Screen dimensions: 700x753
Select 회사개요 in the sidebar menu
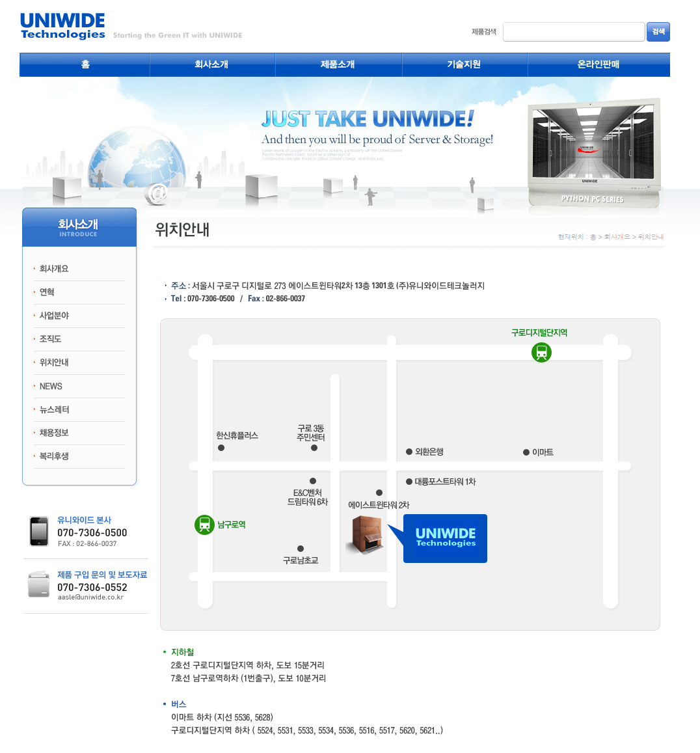click(x=54, y=269)
